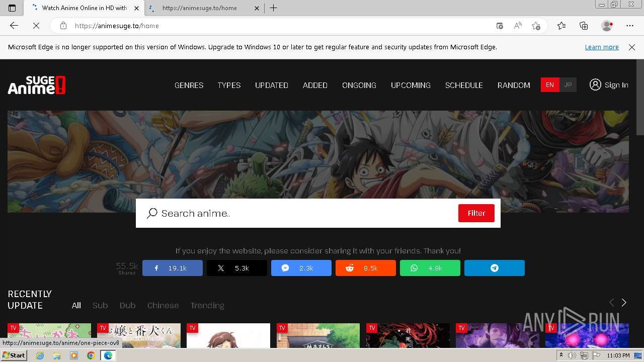Screen dimensions: 644x362
Task: Click the Sign In link
Action: coord(616,85)
